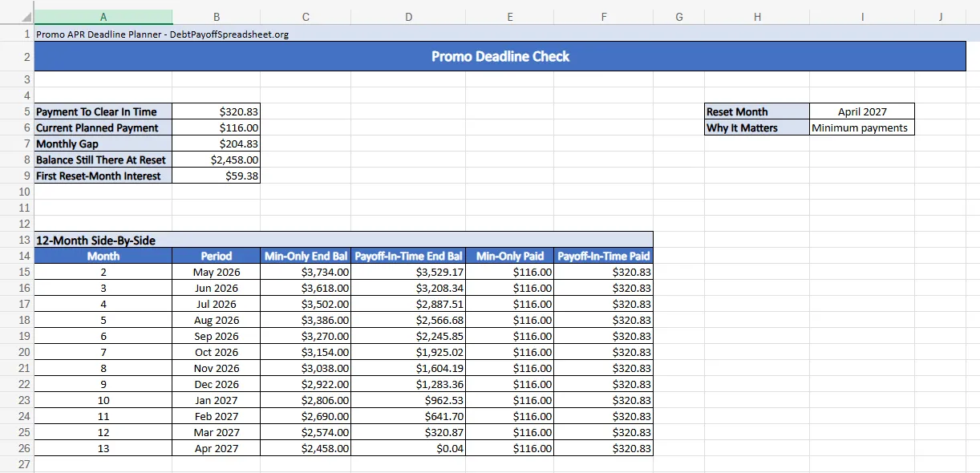Click the Why It Matters label

point(757,127)
